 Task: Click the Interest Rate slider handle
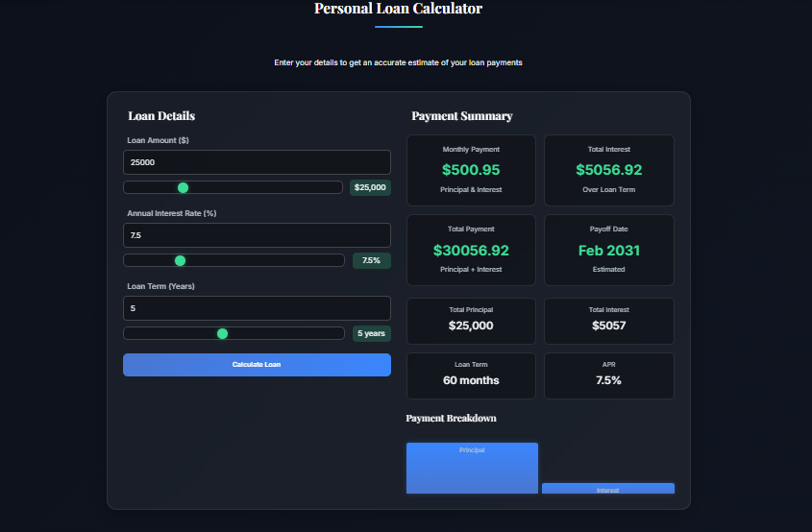point(181,261)
